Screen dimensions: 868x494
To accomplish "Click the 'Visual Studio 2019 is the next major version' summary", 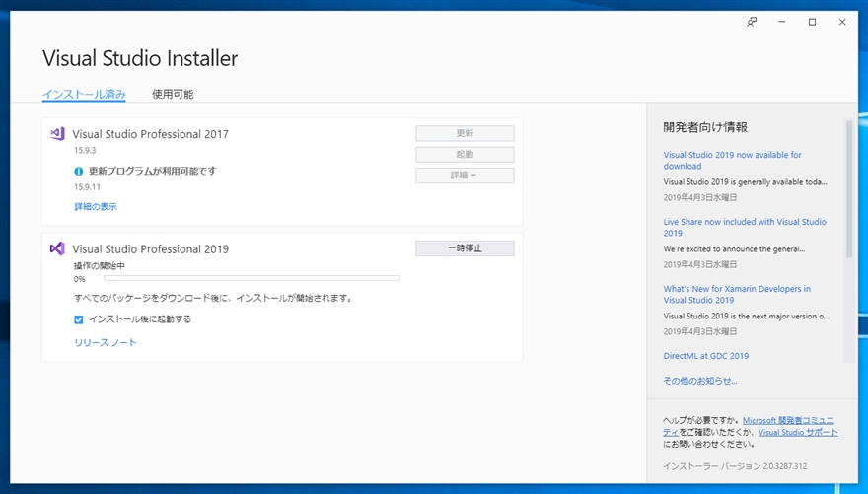I will tap(747, 316).
